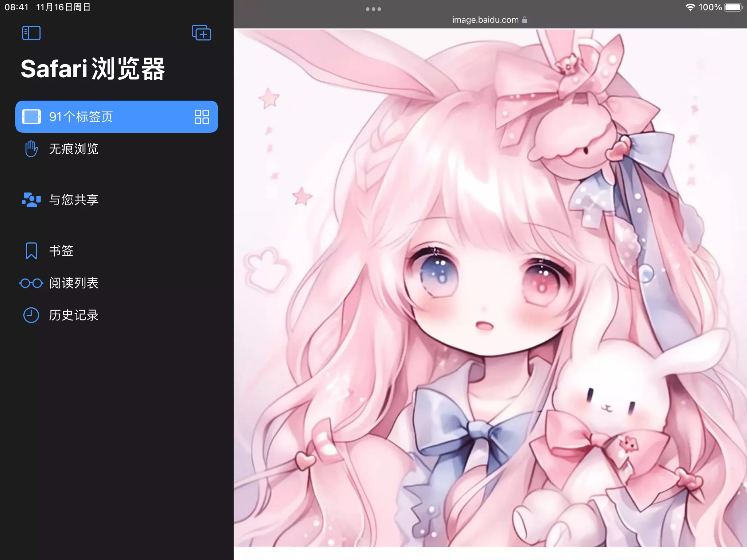Open 阅读列表 reading list
This screenshot has width=747, height=560.
(x=74, y=283)
